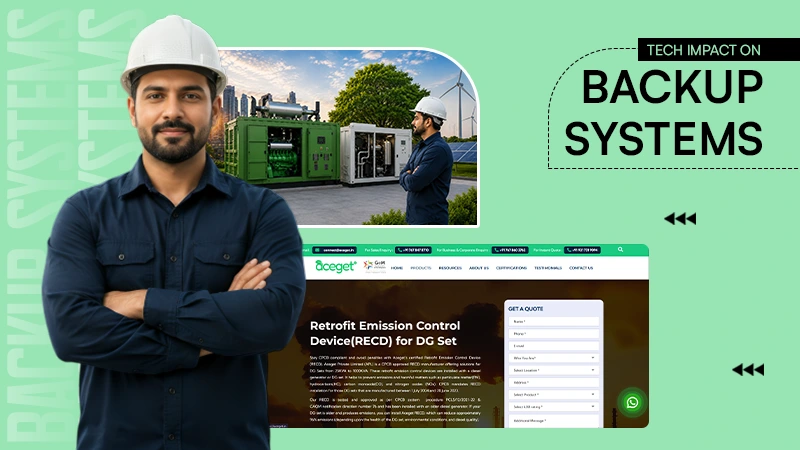Open the WhatsApp chat floating button
The image size is (800, 450).
tap(632, 403)
